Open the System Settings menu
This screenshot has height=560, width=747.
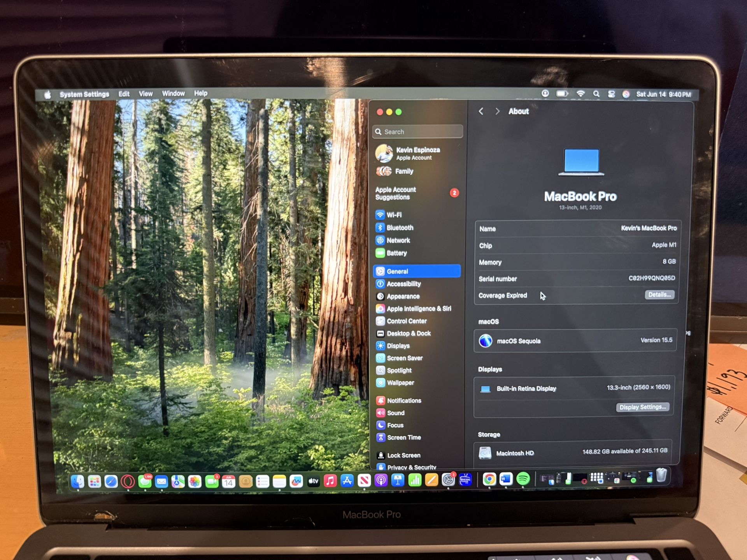tap(84, 94)
